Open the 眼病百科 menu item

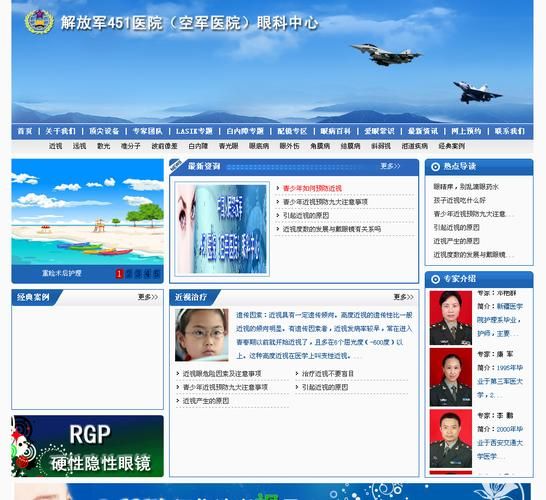(x=336, y=131)
